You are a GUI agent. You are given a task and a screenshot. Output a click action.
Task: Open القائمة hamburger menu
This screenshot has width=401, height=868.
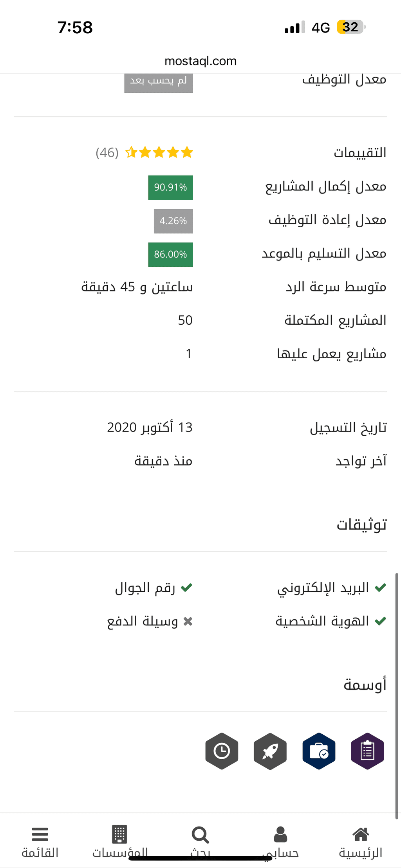tap(40, 834)
